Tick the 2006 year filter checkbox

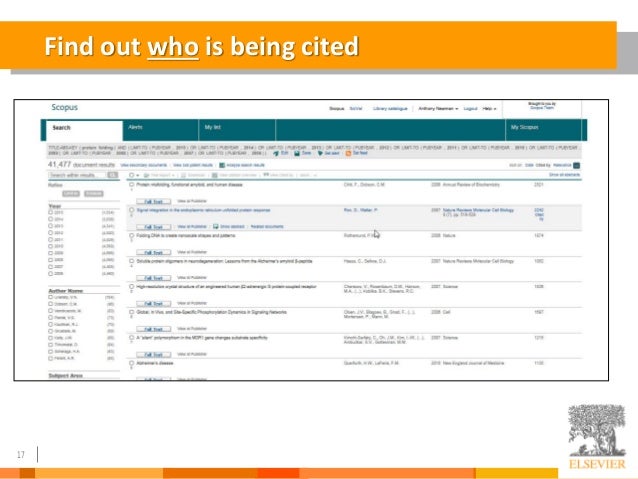pos(51,273)
